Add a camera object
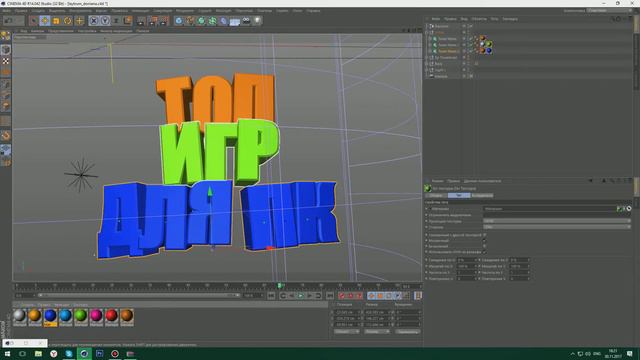Image resolution: width=640 pixels, height=360 pixels. (x=246, y=20)
